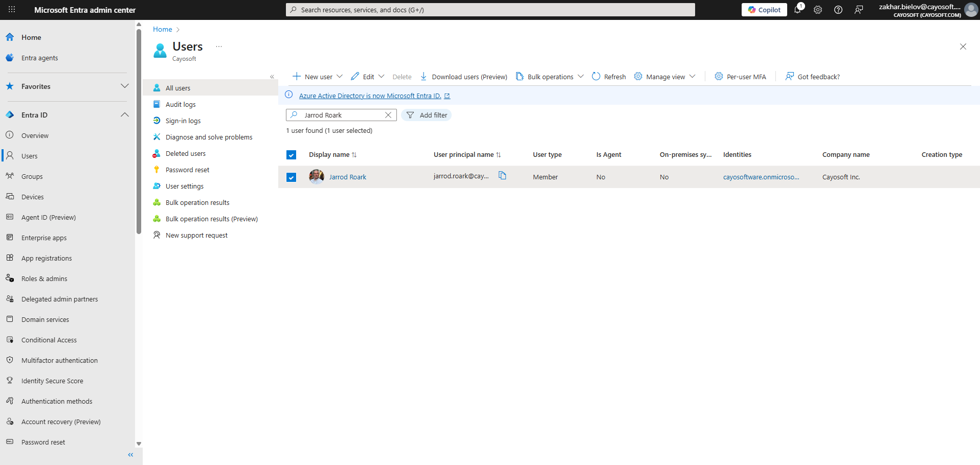Open Audit logs in Users menu
980x465 pixels.
[181, 104]
